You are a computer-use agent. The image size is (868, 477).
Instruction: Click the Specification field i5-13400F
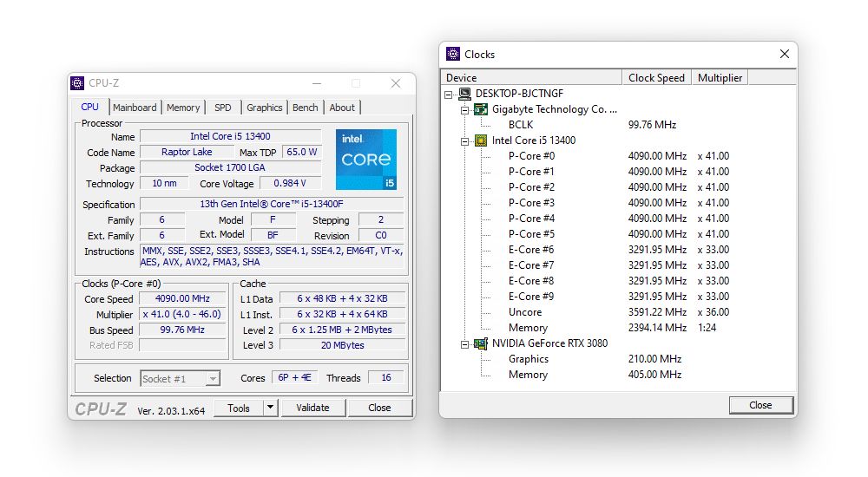point(272,204)
